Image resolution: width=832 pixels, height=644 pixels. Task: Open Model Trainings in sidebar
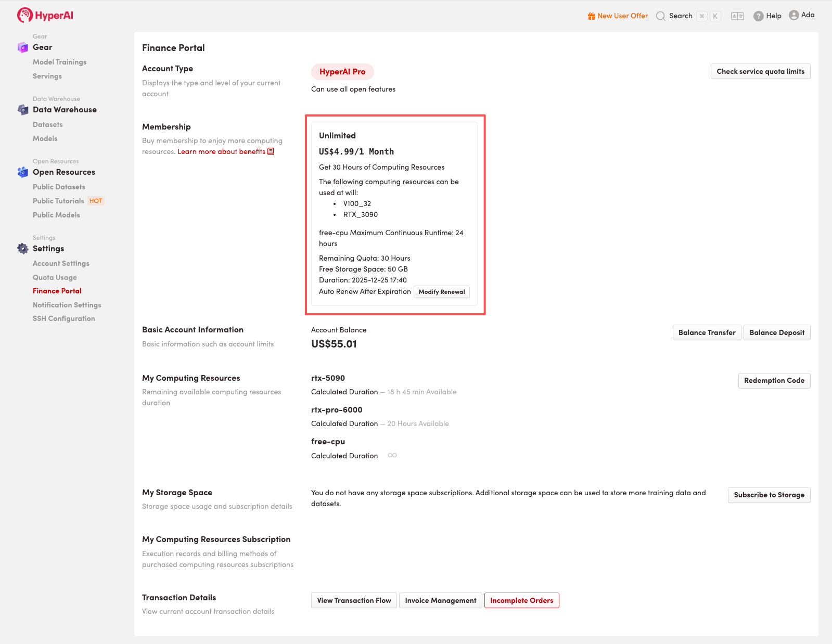[x=59, y=62]
